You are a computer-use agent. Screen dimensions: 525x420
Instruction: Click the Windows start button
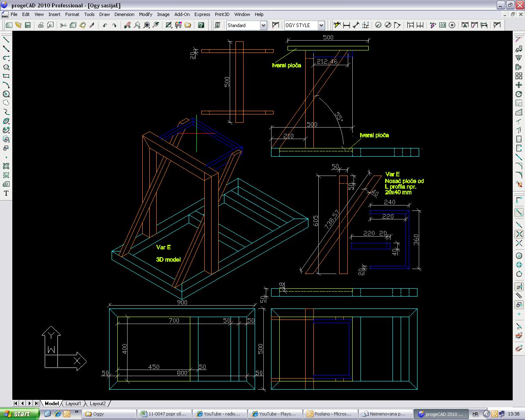click(20, 414)
